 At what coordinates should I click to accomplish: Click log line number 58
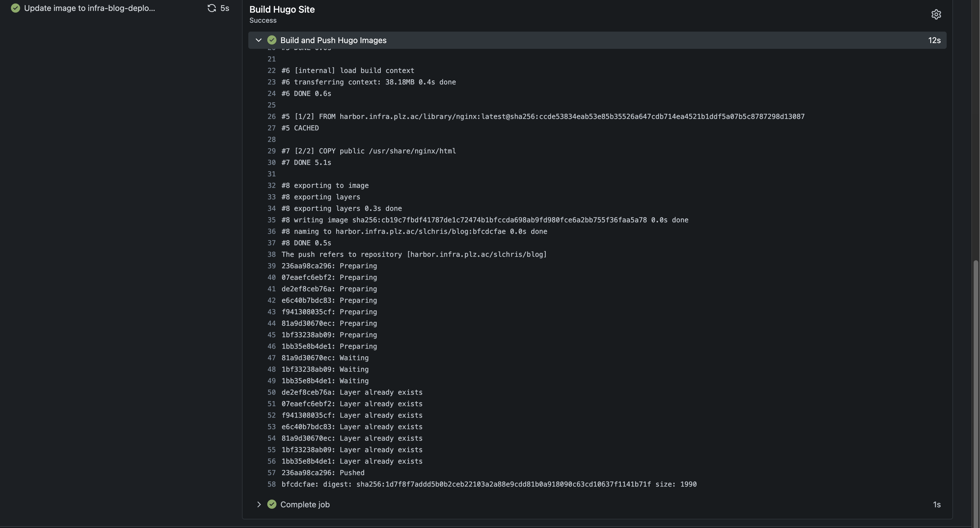point(271,484)
